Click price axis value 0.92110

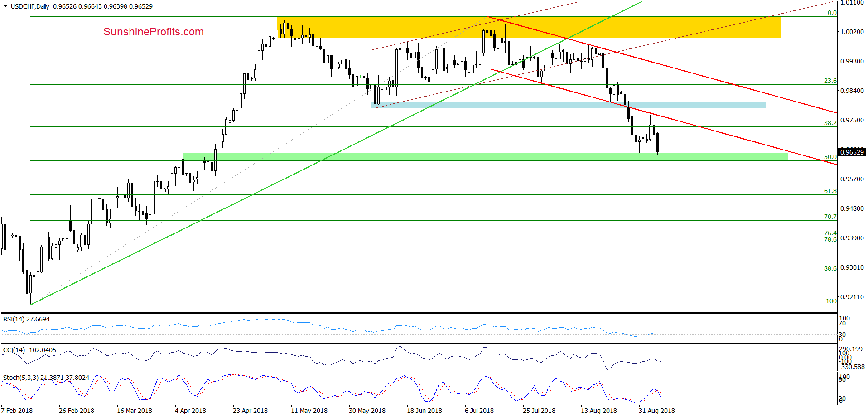pyautogui.click(x=852, y=297)
